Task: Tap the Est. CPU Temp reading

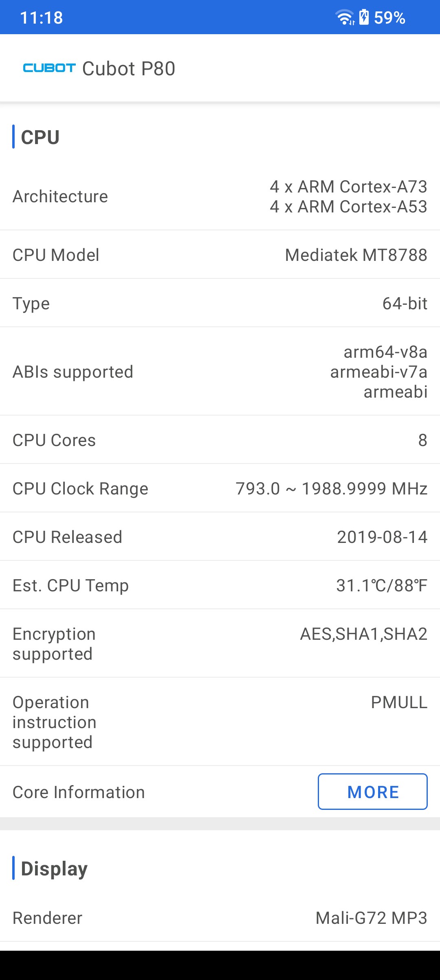Action: click(x=382, y=585)
